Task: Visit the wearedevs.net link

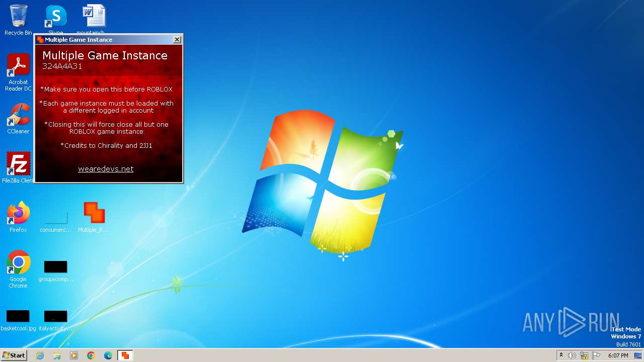Action: [x=106, y=169]
